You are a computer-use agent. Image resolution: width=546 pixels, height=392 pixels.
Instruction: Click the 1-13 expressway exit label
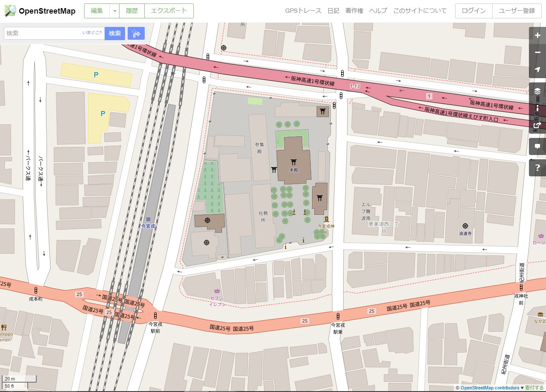355,87
